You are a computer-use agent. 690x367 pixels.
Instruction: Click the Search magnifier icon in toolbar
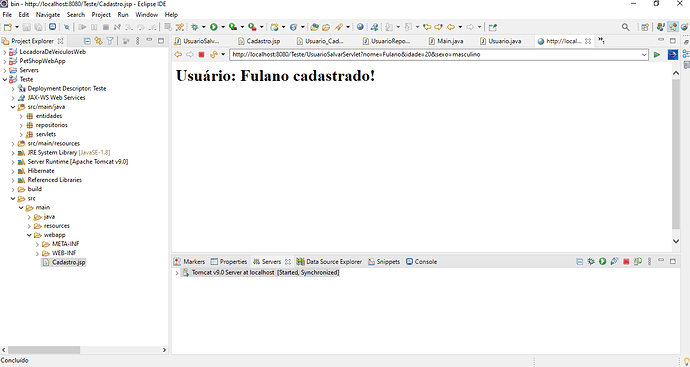(x=625, y=27)
